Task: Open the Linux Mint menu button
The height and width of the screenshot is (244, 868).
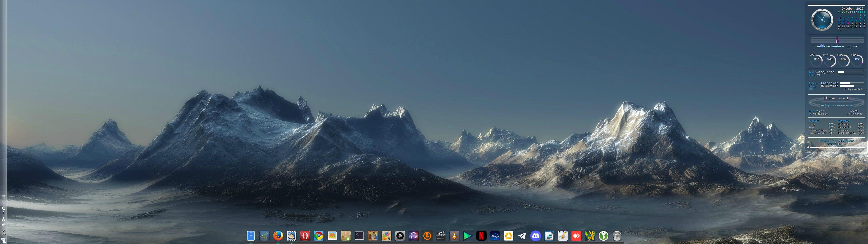Action: coord(3,241)
